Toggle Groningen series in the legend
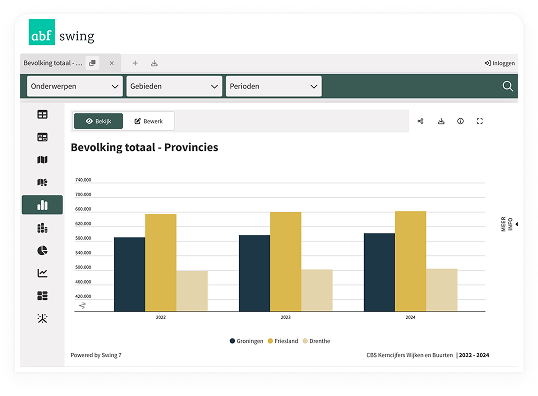Image resolution: width=538 pixels, height=396 pixels. coord(246,341)
